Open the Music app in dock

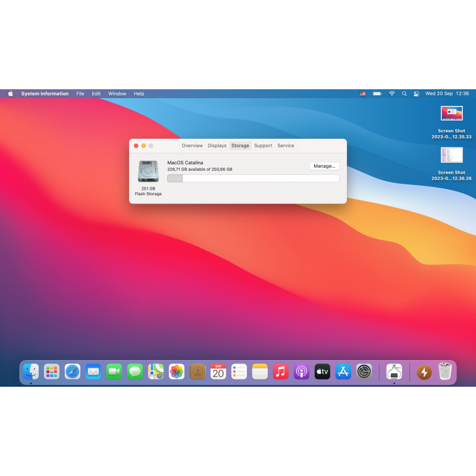tap(281, 372)
